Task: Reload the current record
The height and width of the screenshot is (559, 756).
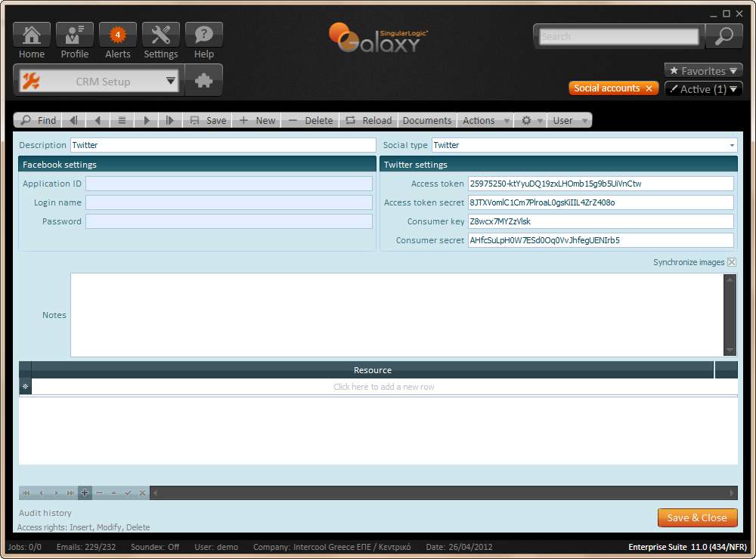Action: (x=369, y=120)
